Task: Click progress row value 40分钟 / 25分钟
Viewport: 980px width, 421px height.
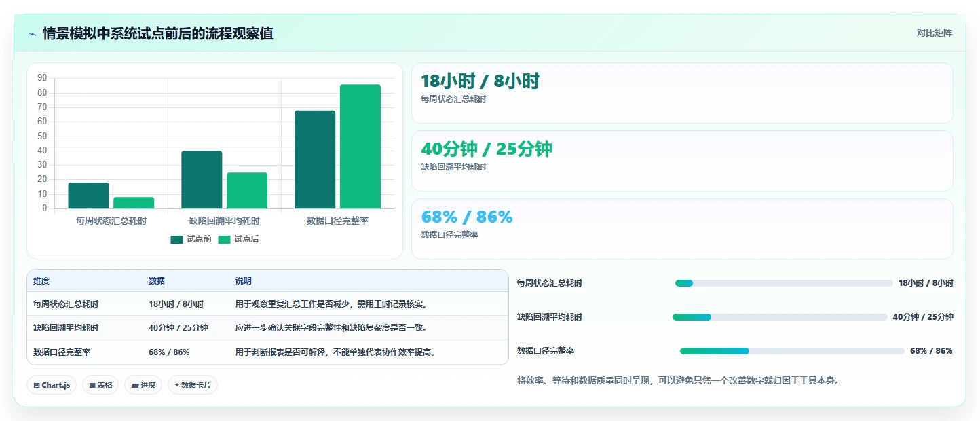Action: pyautogui.click(x=923, y=317)
